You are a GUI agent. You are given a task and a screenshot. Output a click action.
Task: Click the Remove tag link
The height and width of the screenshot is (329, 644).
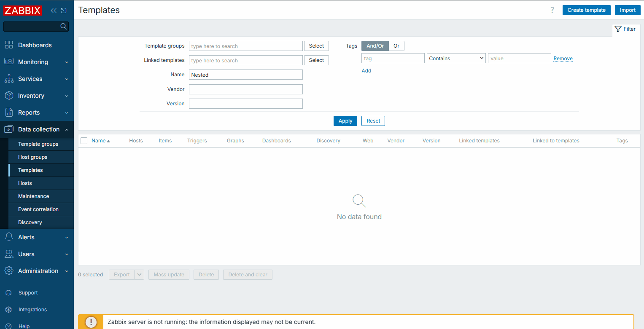tap(563, 59)
